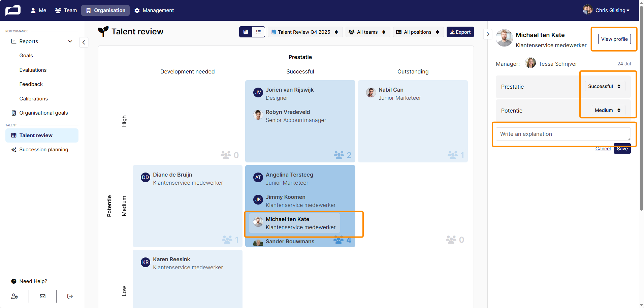The width and height of the screenshot is (644, 308).
Task: Cancel the rating changes
Action: click(603, 149)
